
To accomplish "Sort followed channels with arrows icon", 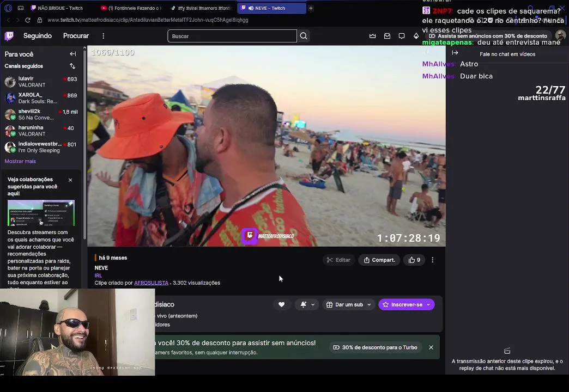I will [x=72, y=66].
